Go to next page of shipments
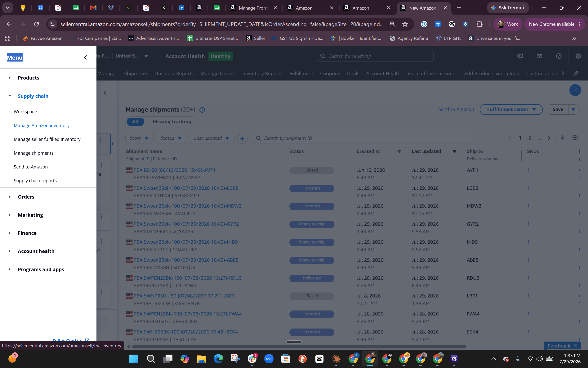This screenshot has height=368, width=588. pyautogui.click(x=549, y=138)
